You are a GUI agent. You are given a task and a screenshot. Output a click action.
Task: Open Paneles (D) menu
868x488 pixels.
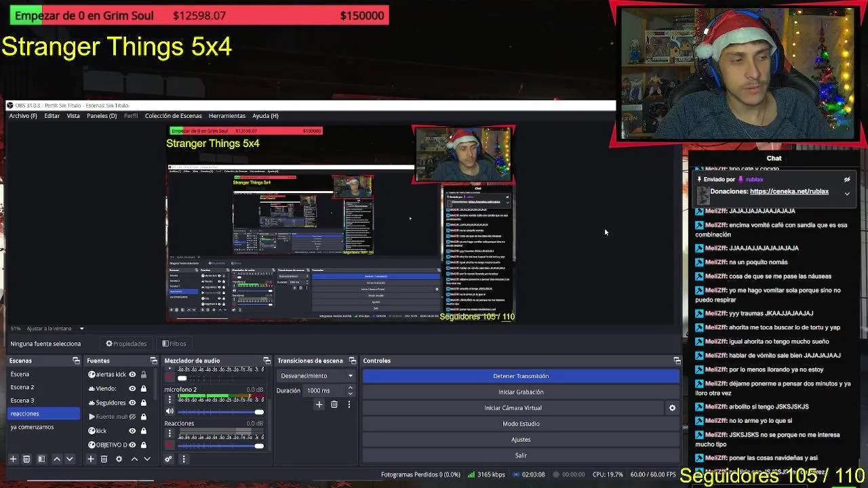[102, 116]
